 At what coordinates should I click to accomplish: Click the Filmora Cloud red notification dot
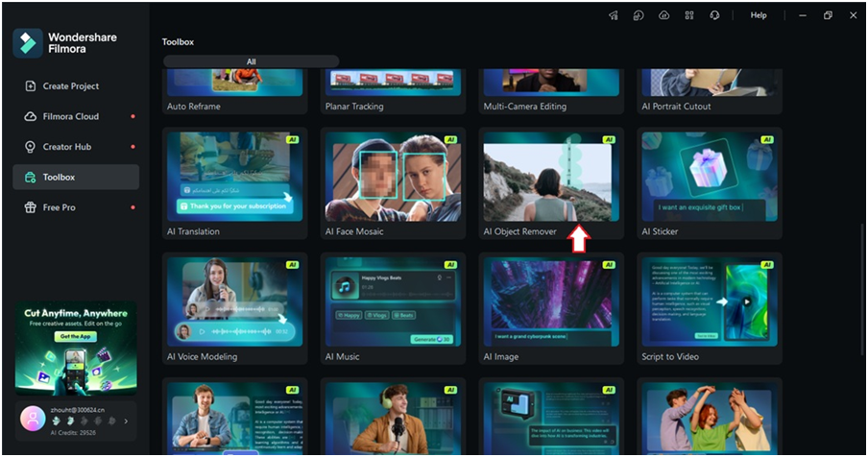133,117
